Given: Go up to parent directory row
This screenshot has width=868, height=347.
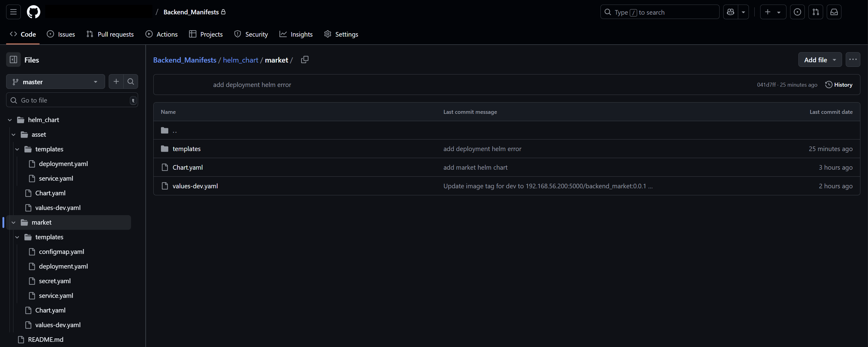Looking at the screenshot, I should point(507,131).
